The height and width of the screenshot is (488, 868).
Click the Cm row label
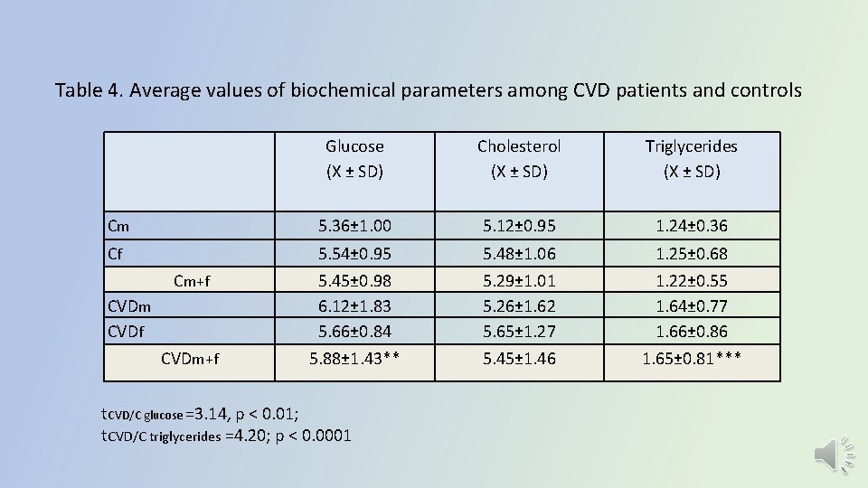point(117,226)
